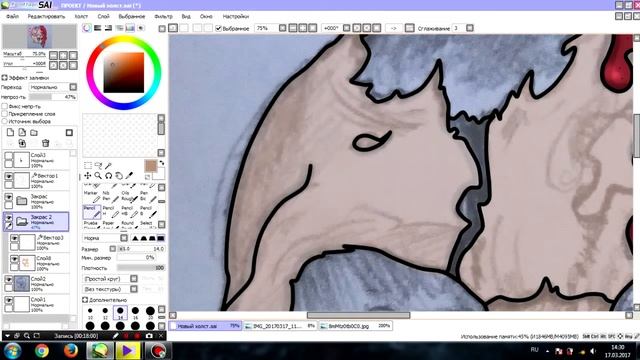
Task: Select the Pencil brush tool
Action: click(x=92, y=211)
